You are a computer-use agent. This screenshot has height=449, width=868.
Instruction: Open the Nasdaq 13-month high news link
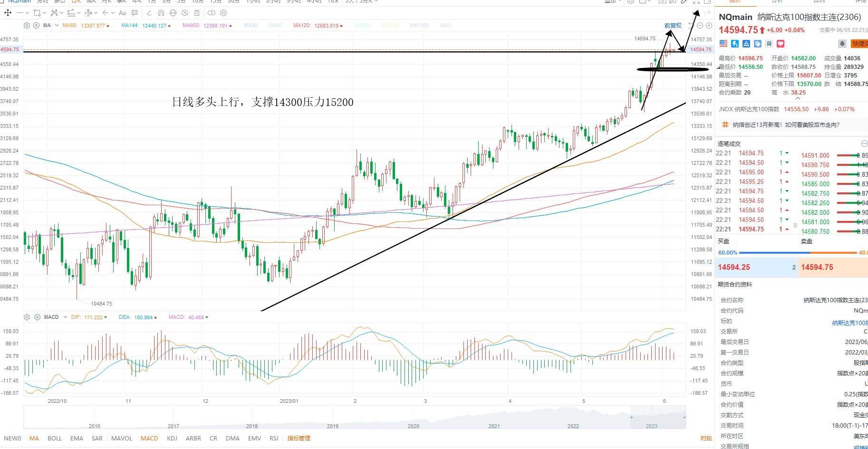click(786, 125)
